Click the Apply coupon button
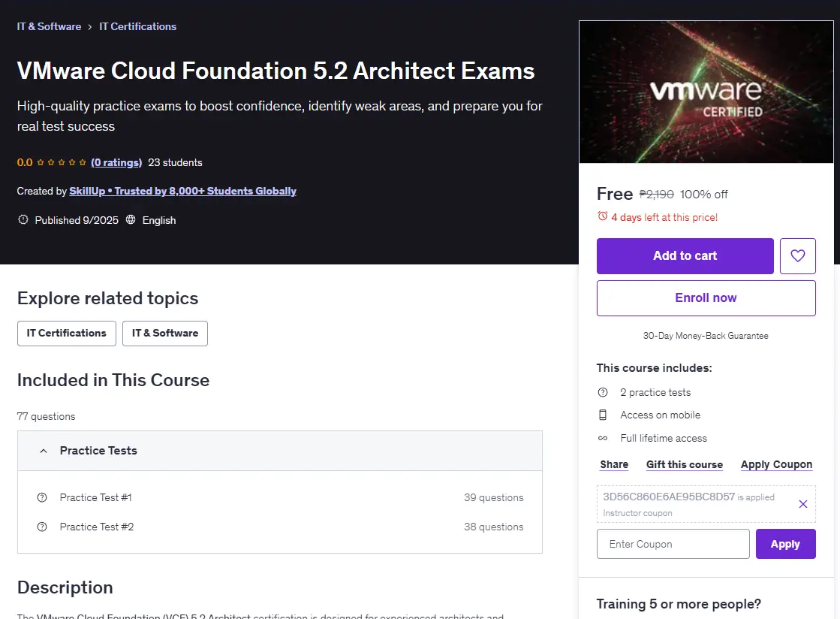Viewport: 840px width, 619px height. (x=785, y=544)
